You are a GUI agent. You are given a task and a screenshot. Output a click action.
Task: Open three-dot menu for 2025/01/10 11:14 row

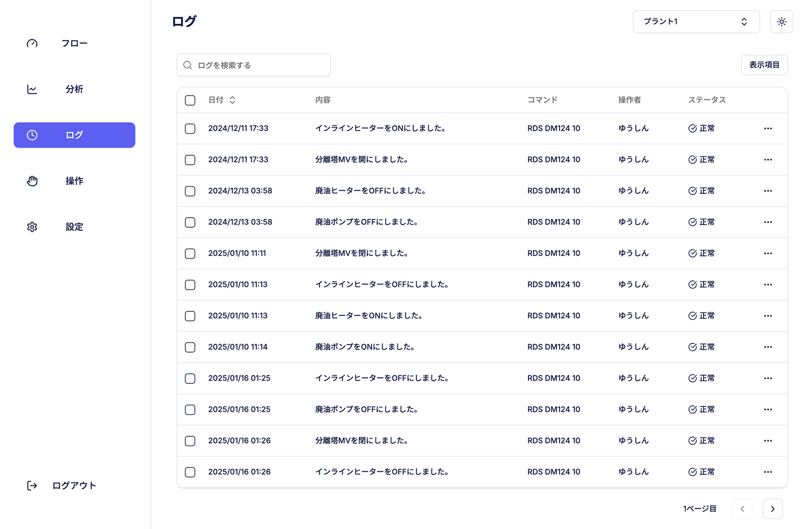click(768, 347)
